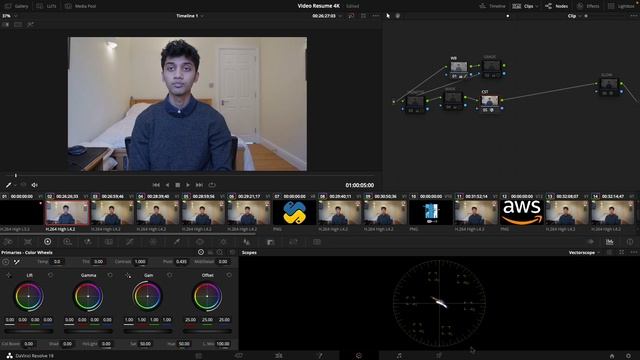Play in reverse
Screen dimensions: 640x360
[x=167, y=185]
